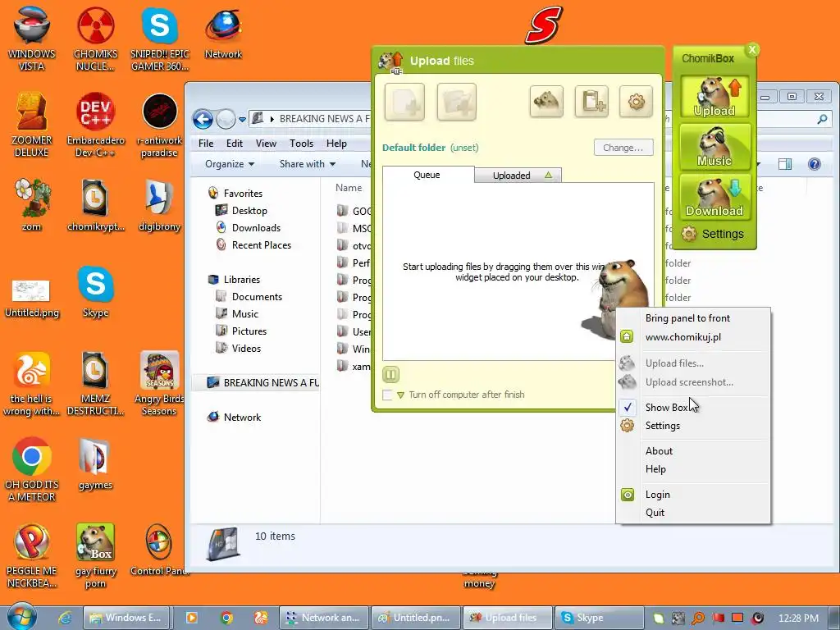
Task: Choose Login in the context menu
Action: (x=658, y=495)
